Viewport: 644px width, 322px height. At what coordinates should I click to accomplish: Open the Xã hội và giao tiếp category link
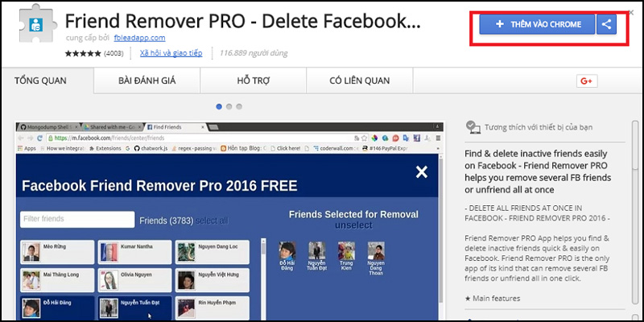(171, 53)
